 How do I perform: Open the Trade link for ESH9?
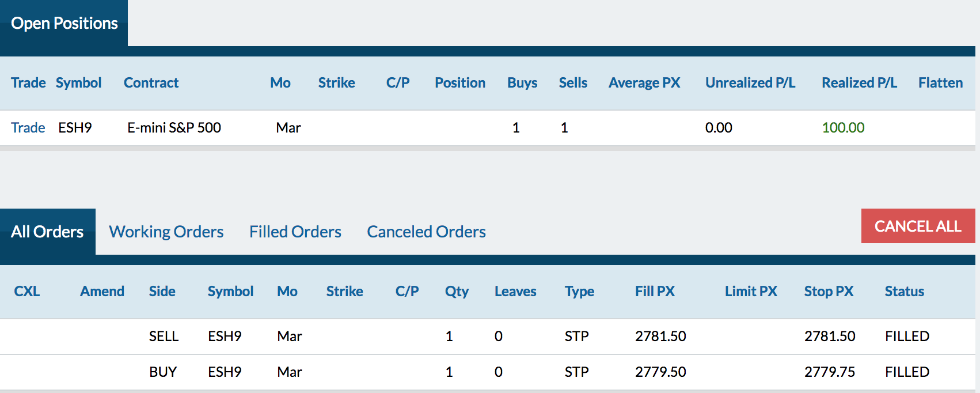coord(28,127)
